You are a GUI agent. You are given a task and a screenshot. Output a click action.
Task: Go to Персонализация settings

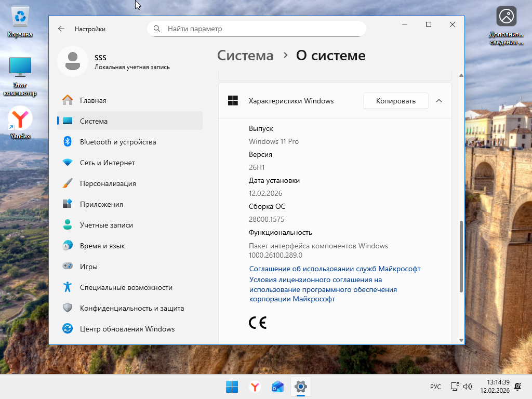pyautogui.click(x=108, y=183)
